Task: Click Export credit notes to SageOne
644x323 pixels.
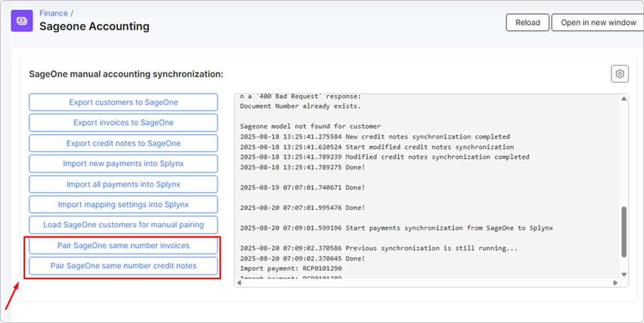Action: pyautogui.click(x=123, y=143)
